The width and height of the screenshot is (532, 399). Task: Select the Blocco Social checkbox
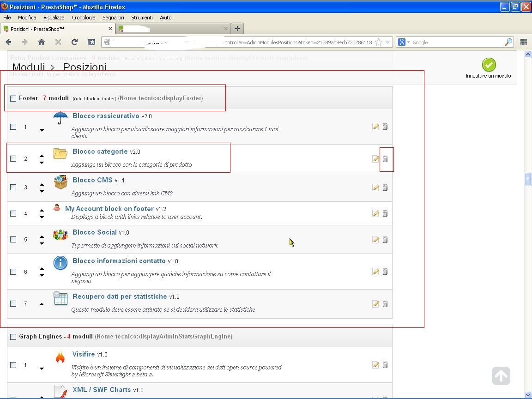pos(13,239)
